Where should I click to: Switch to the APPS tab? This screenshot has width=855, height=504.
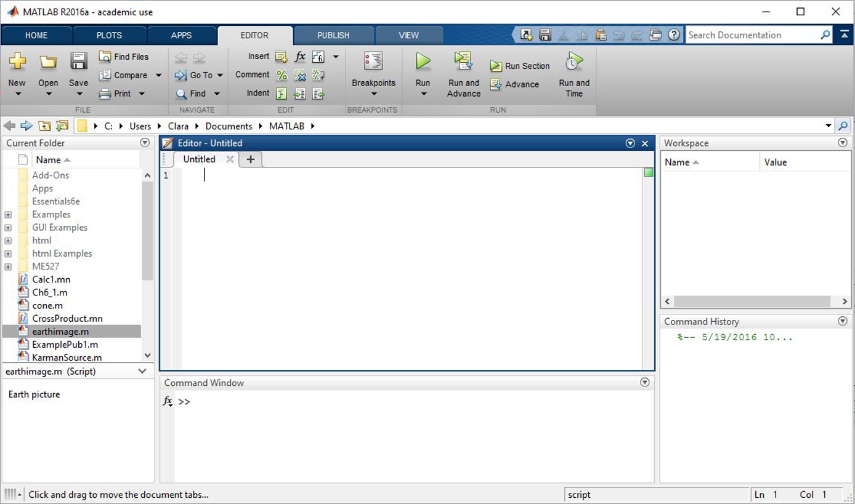[x=181, y=35]
